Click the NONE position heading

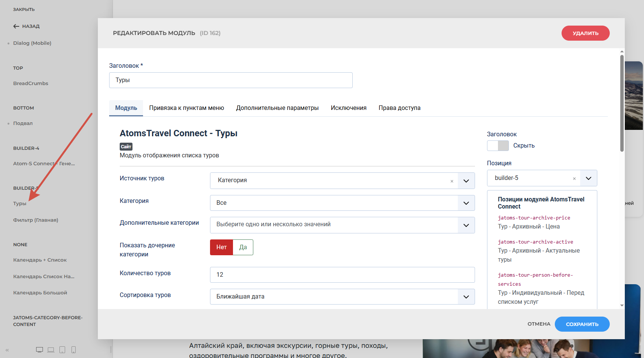pyautogui.click(x=20, y=245)
